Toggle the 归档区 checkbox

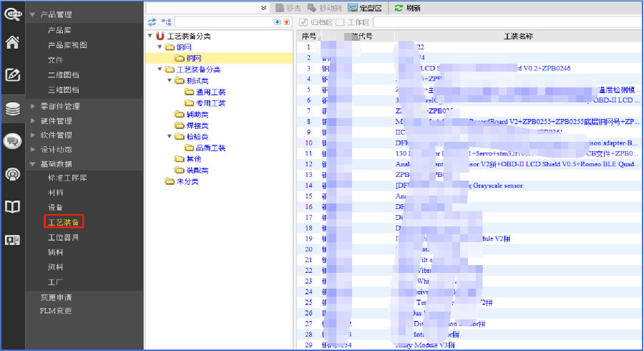pyautogui.click(x=303, y=22)
